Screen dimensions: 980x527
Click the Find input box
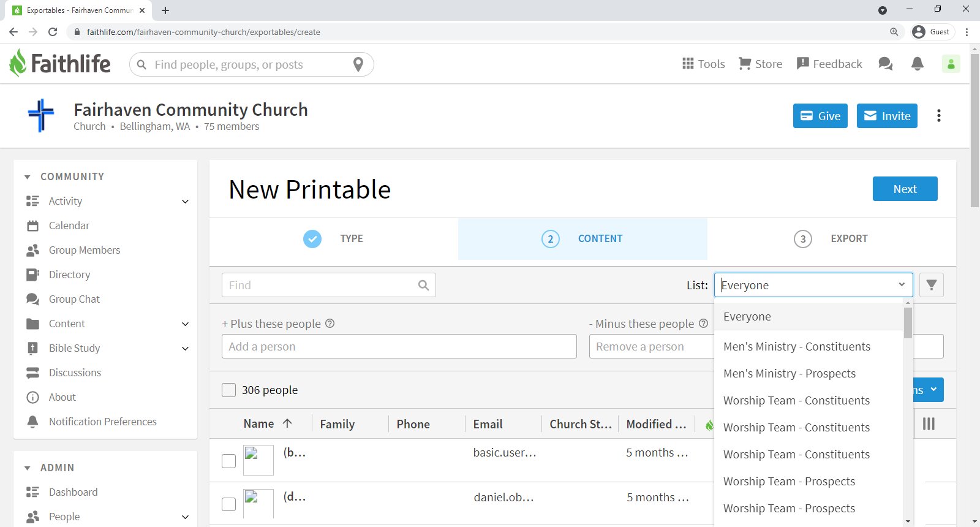click(x=329, y=285)
